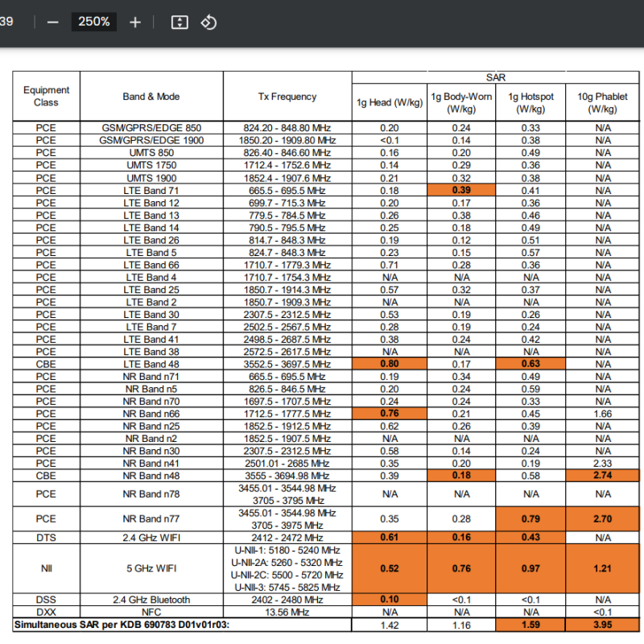The width and height of the screenshot is (644, 644).
Task: Click the orange 0.39 cell for LTE Band 71
Action: (460, 190)
